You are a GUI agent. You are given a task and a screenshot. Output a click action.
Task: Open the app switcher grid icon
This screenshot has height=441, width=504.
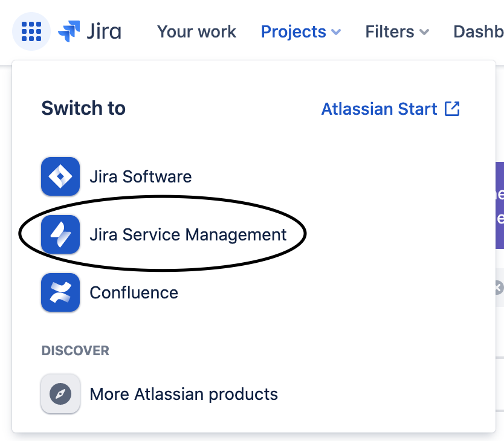point(31,31)
